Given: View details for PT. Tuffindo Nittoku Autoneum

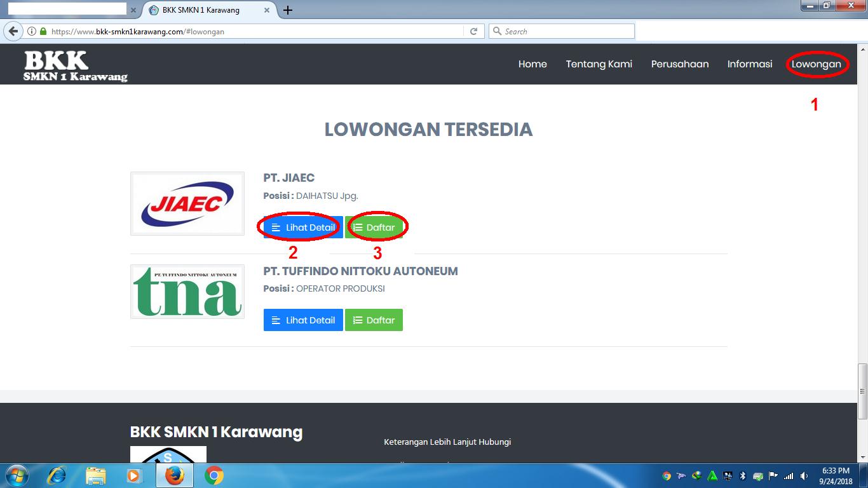Looking at the screenshot, I should 303,320.
